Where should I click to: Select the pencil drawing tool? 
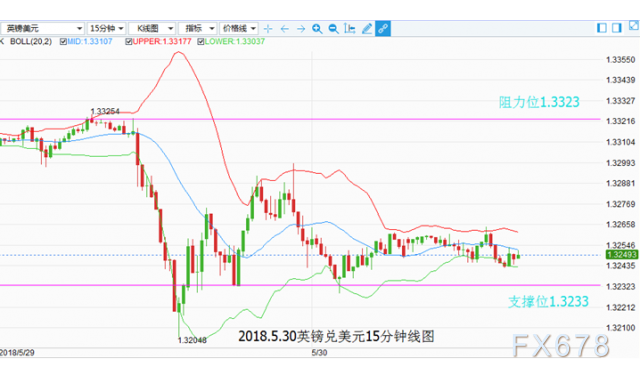[x=367, y=29]
